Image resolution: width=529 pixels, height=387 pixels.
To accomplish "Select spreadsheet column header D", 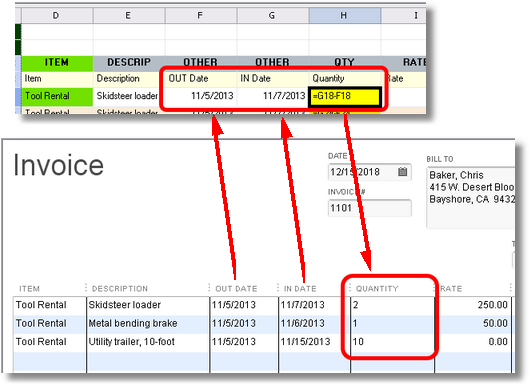I will click(57, 16).
